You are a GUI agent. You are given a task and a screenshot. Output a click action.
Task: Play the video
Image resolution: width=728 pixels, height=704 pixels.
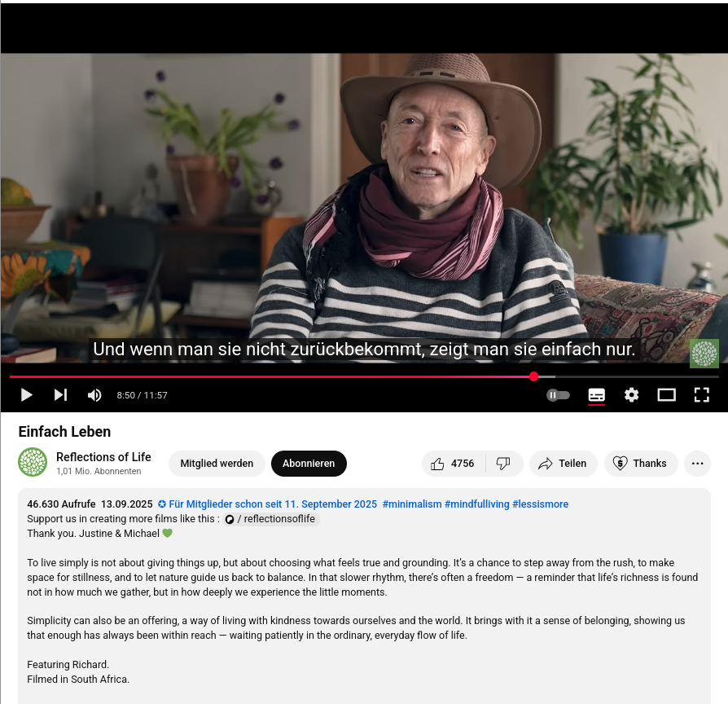[26, 395]
